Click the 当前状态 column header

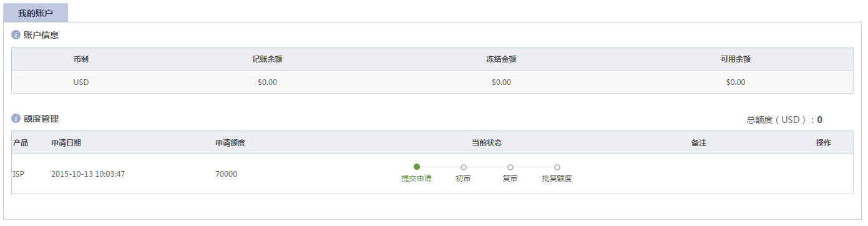(487, 143)
